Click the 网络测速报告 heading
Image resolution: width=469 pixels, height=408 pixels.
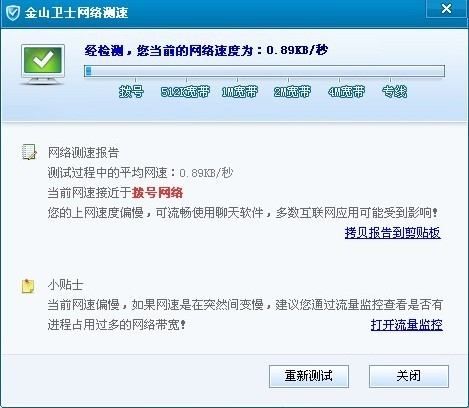(x=83, y=153)
